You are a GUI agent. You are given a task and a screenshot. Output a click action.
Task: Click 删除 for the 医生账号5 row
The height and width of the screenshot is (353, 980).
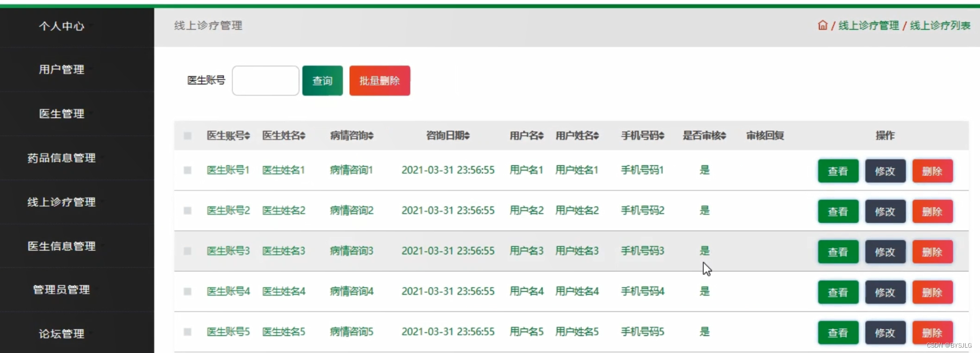[932, 333]
